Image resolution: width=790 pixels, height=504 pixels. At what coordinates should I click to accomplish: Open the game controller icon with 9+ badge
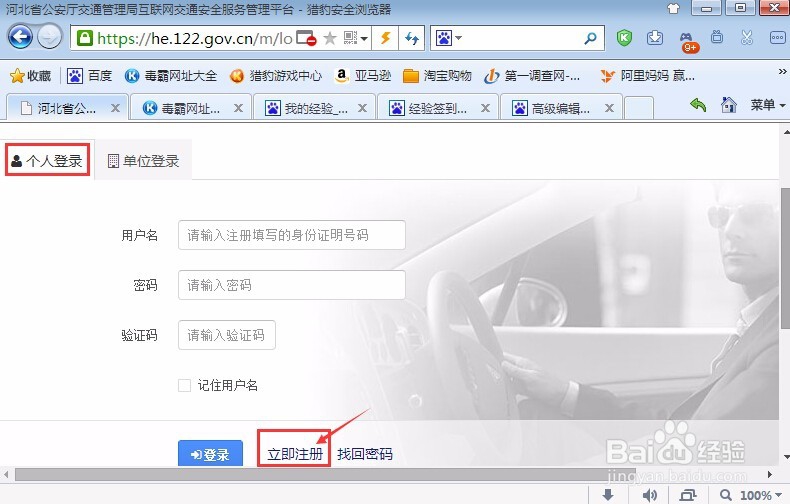688,41
